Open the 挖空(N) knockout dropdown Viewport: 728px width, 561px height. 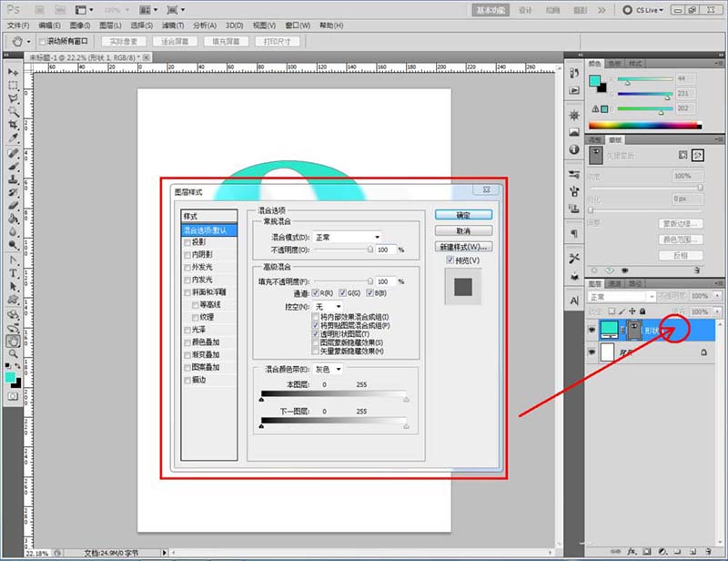click(x=328, y=307)
